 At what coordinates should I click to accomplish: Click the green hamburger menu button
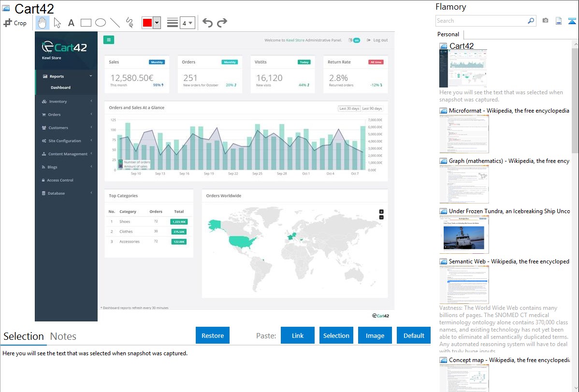[x=109, y=40]
